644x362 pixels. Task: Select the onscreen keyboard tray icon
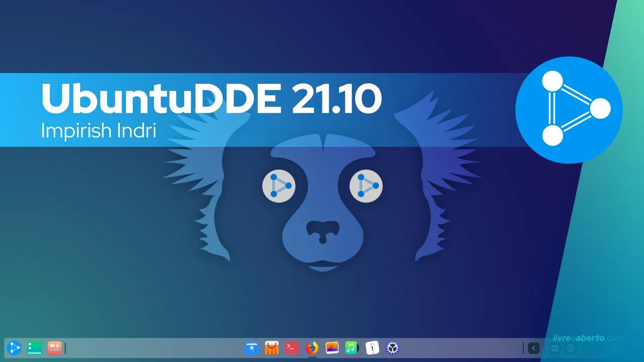554,348
